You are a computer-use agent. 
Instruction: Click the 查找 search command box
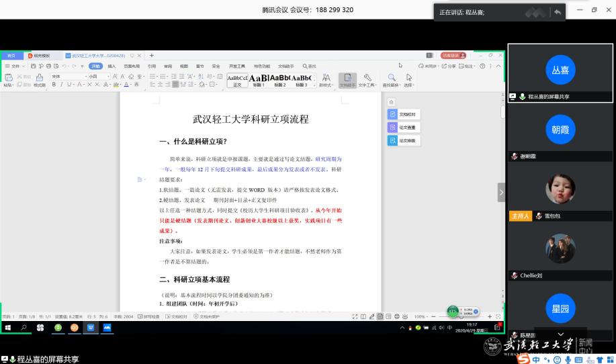(x=310, y=66)
